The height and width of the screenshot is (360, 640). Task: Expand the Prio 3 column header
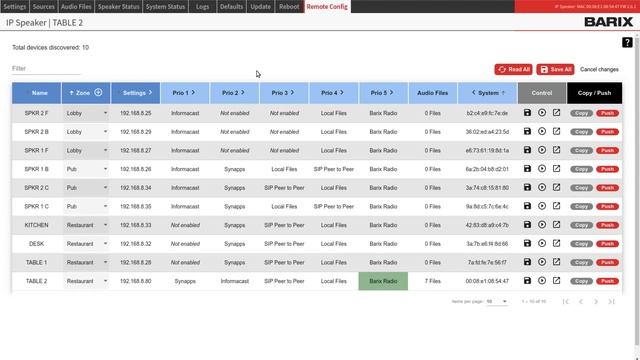292,93
